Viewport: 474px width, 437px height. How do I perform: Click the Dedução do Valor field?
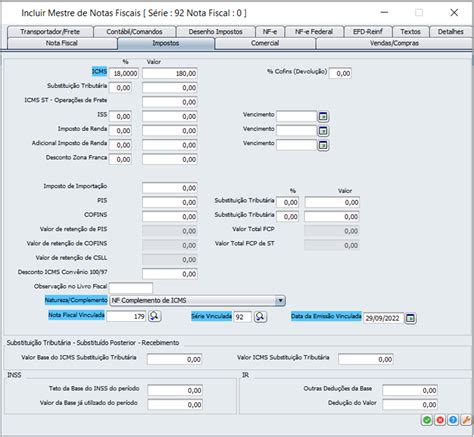(410, 405)
